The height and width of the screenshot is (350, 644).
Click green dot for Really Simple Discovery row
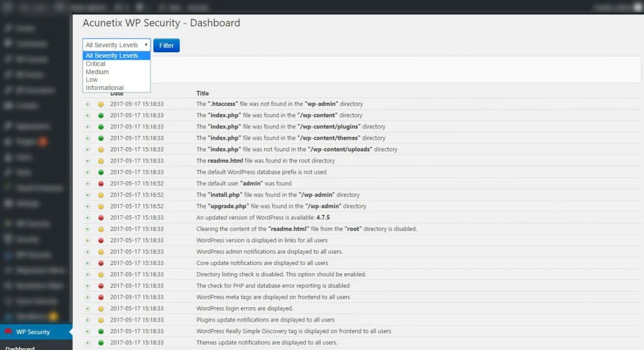pos(101,331)
